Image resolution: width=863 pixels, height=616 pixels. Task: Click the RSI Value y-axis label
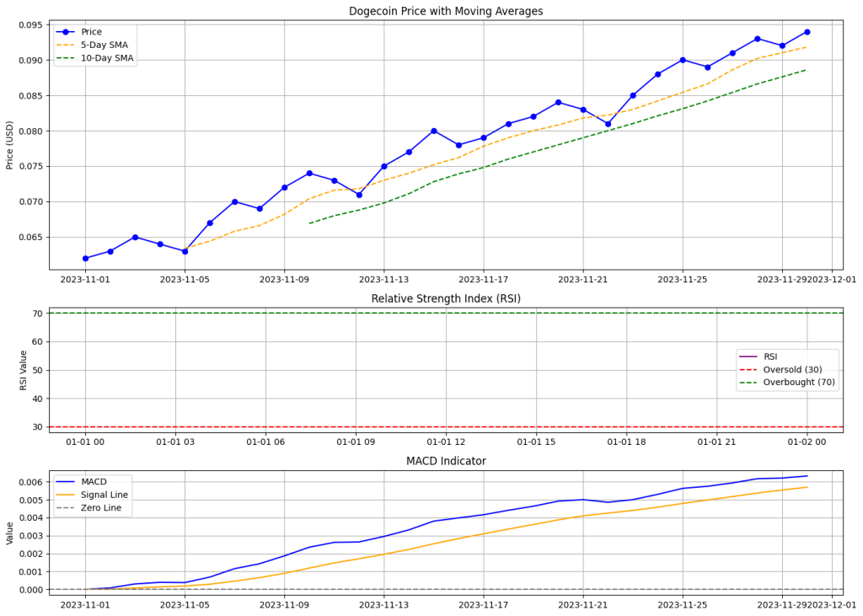(24, 371)
